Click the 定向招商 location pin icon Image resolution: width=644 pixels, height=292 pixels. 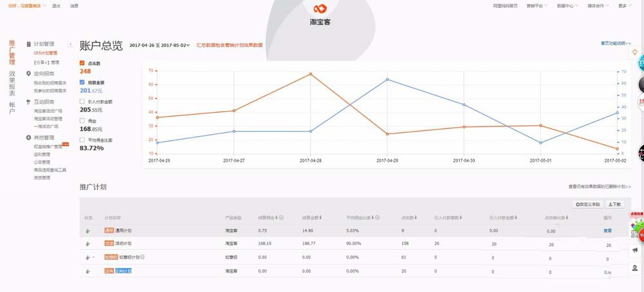[x=28, y=73]
